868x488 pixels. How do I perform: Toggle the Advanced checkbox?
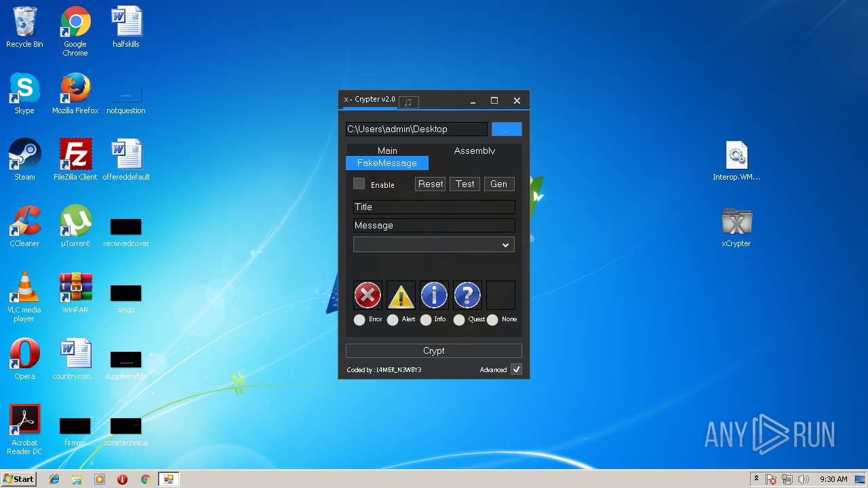(516, 369)
